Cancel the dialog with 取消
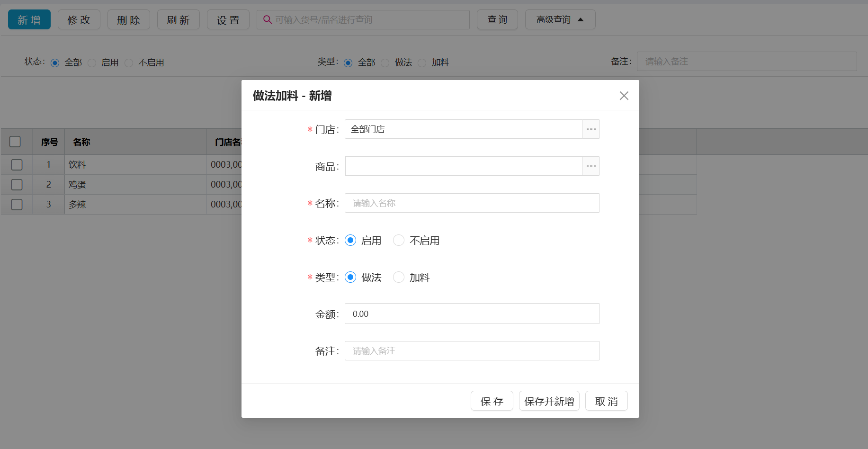Viewport: 868px width, 449px height. [x=606, y=401]
